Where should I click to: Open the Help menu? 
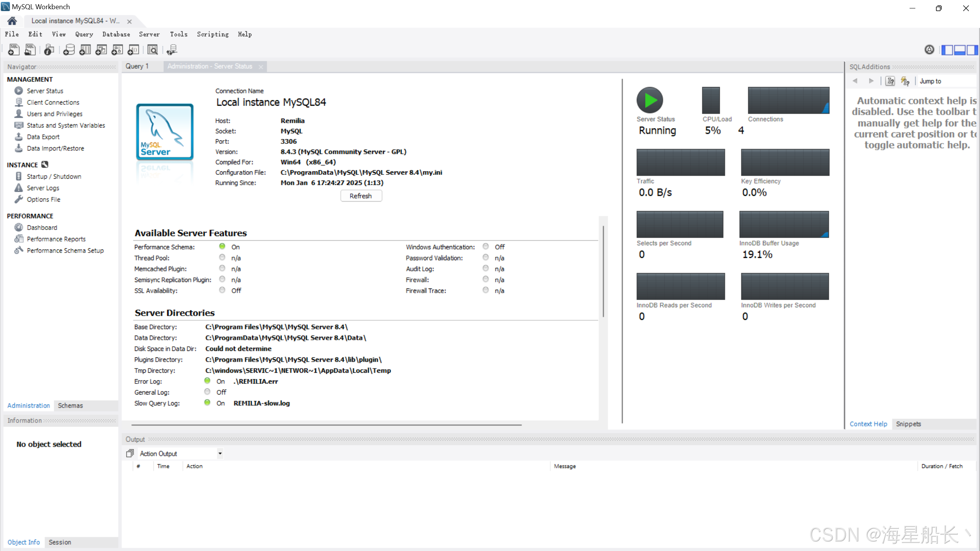tap(245, 34)
